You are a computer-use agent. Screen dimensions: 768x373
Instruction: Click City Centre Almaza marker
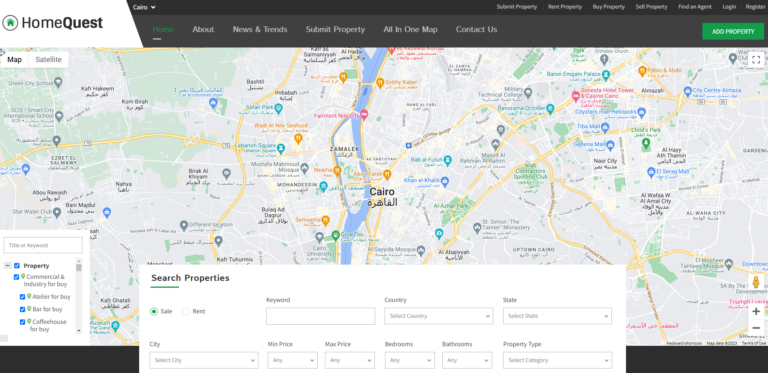[x=688, y=91]
